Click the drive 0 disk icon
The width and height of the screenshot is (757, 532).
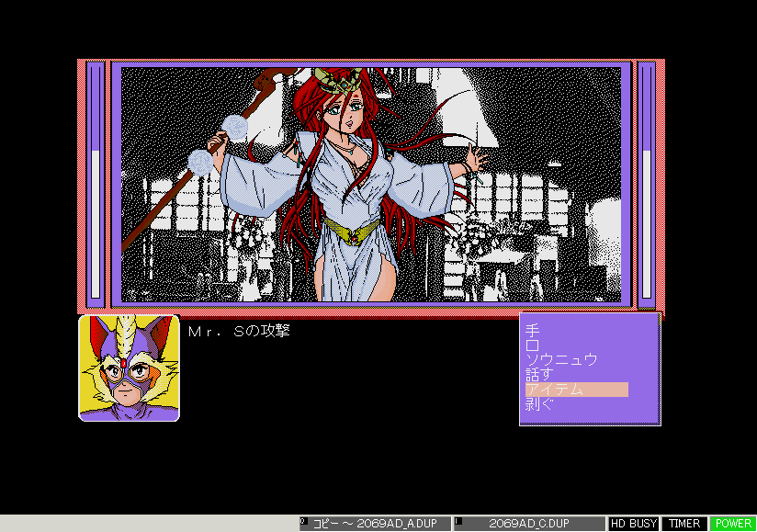click(x=305, y=523)
